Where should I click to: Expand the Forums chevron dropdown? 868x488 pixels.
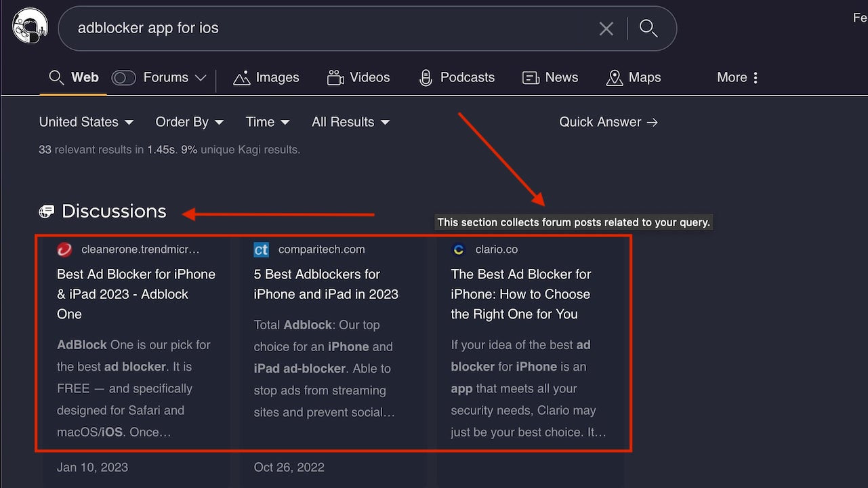tap(201, 78)
